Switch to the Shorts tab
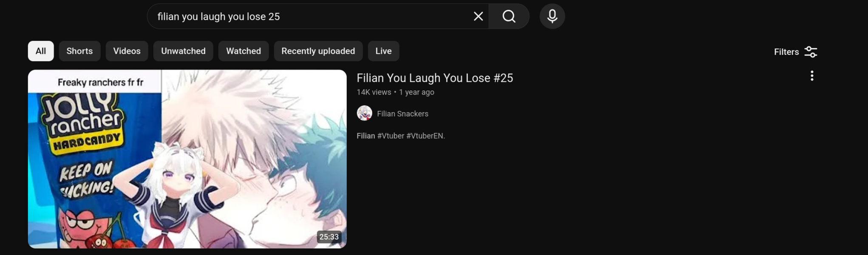The image size is (868, 255). click(79, 51)
